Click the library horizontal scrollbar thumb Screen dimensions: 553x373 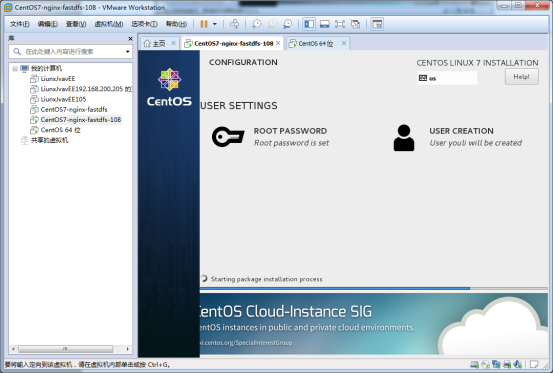pyautogui.click(x=66, y=349)
